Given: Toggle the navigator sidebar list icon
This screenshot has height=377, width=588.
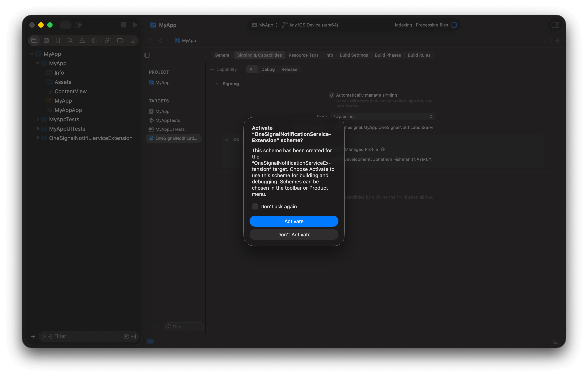Looking at the screenshot, I should pos(65,25).
